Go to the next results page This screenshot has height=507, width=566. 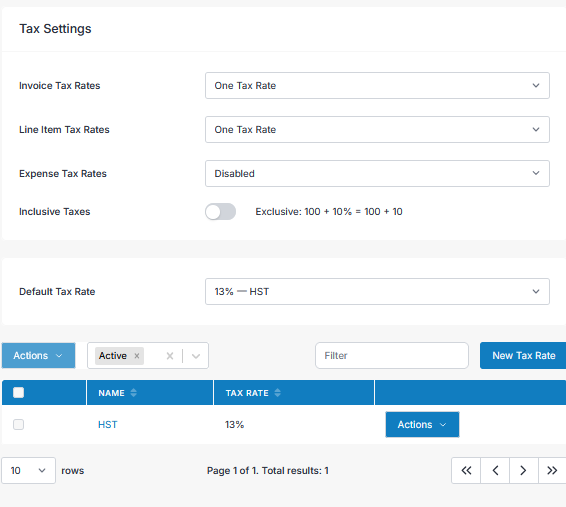tap(524, 470)
